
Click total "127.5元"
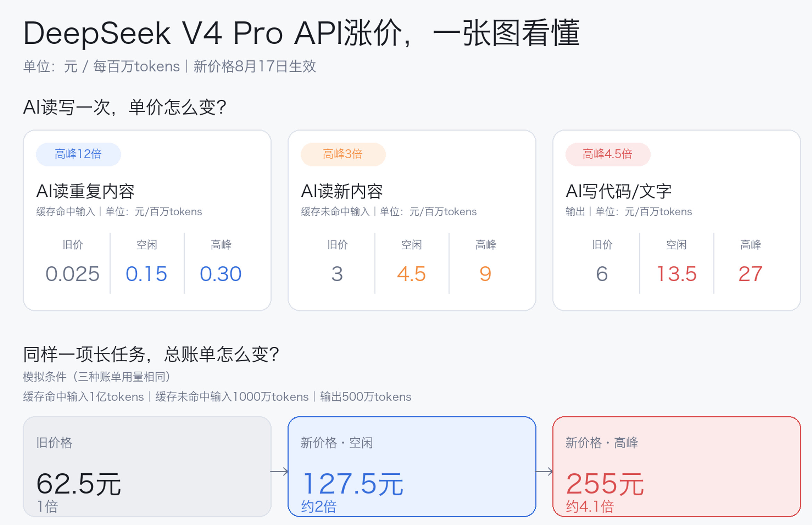tap(353, 484)
